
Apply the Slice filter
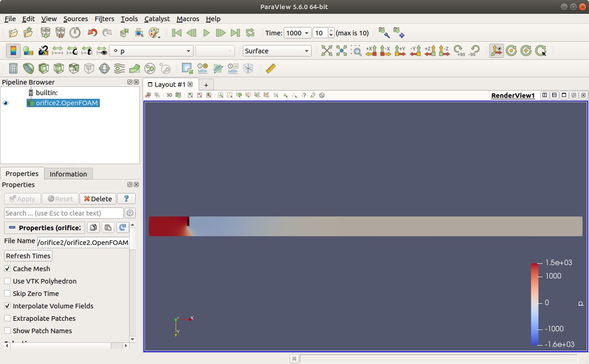tap(58, 68)
